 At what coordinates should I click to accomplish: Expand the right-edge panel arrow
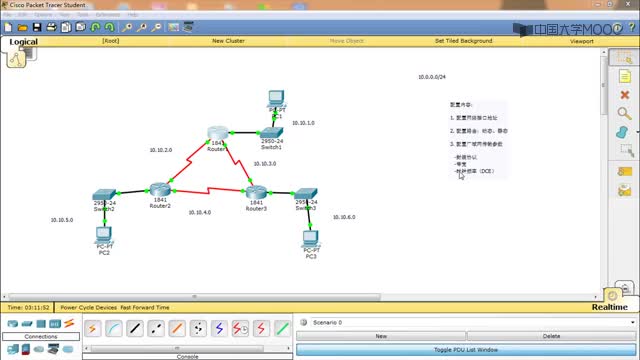(x=638, y=132)
